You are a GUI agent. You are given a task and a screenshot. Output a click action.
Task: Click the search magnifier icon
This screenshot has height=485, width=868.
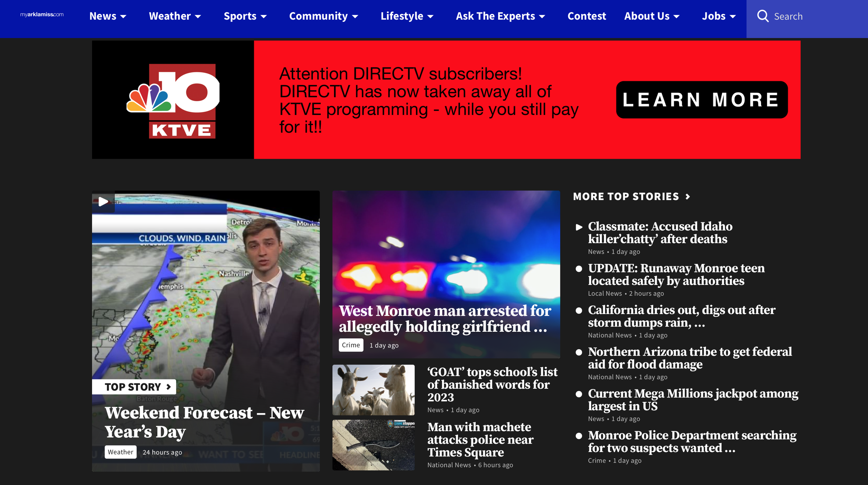pos(762,16)
